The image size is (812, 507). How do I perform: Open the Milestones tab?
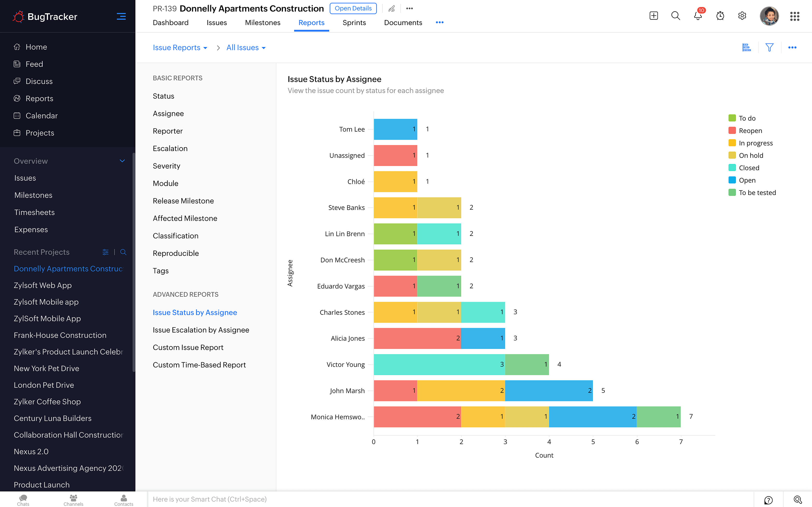point(262,22)
